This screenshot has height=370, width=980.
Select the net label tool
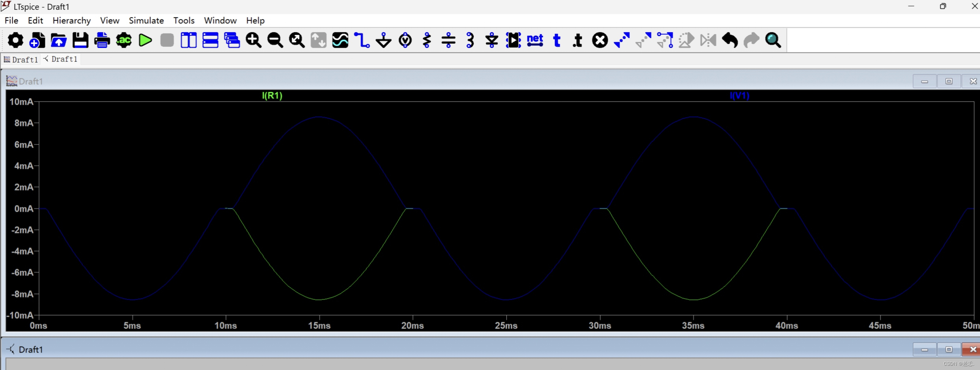(x=535, y=40)
